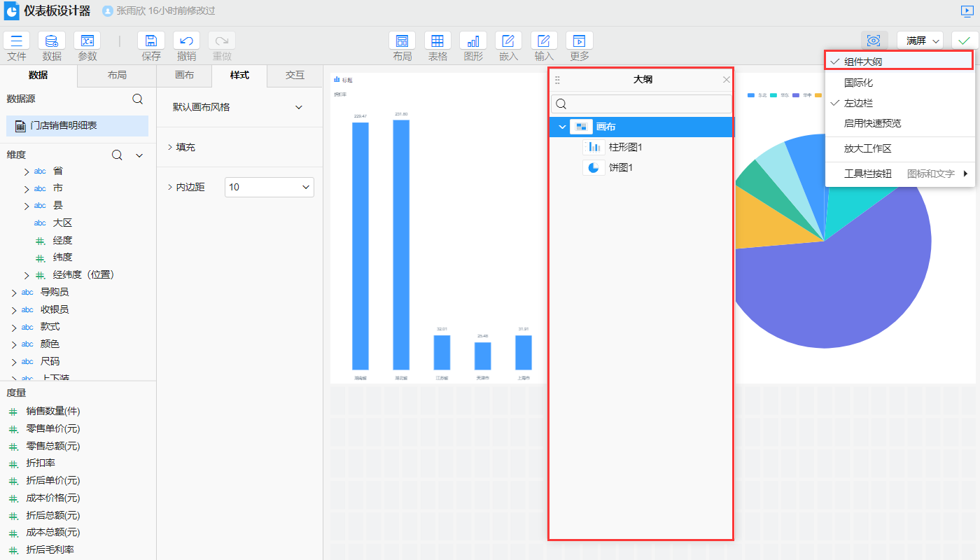Click the Undo (撤销) icon
The width and height of the screenshot is (980, 560).
point(186,41)
